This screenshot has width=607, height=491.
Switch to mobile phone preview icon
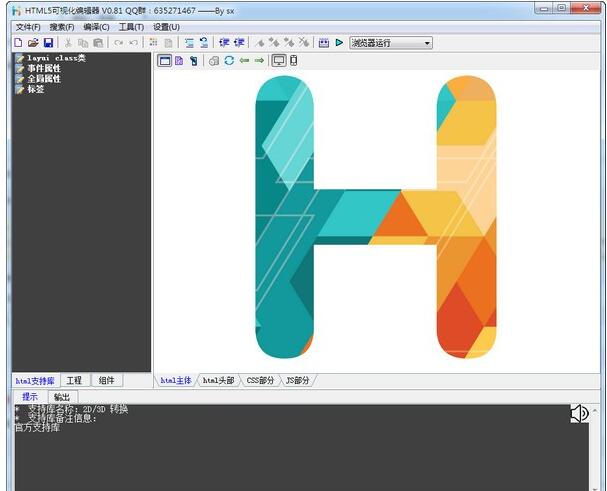tap(293, 61)
